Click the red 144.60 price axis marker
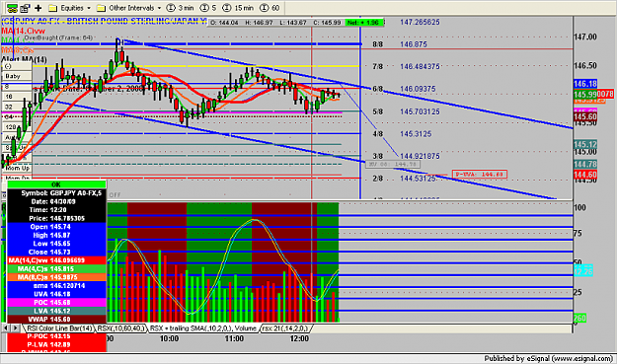Image resolution: width=617 pixels, height=364 pixels. click(585, 175)
